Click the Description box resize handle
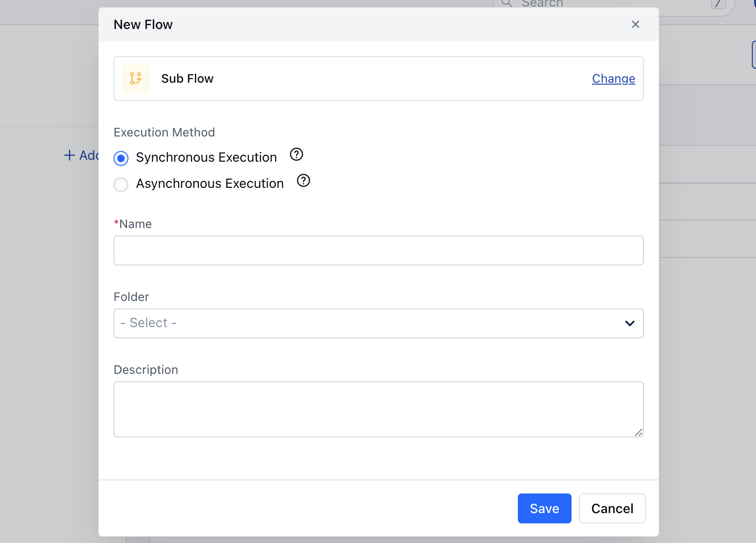This screenshot has width=756, height=543. pyautogui.click(x=638, y=432)
